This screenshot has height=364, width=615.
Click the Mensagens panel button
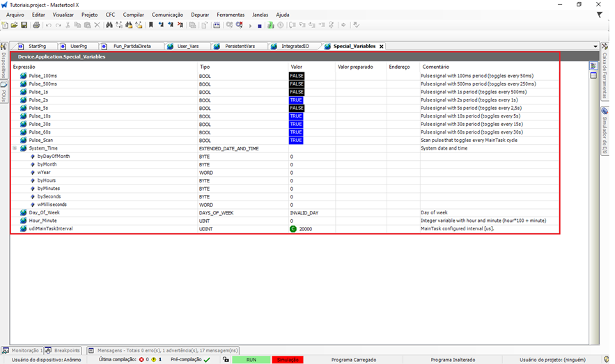164,351
